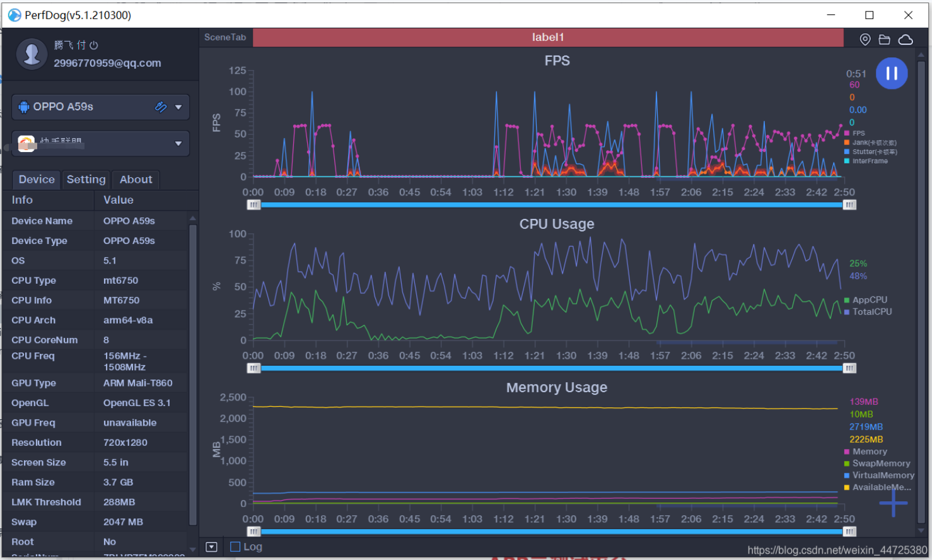
Task: Click the PerfDog logo in title bar
Action: click(14, 15)
